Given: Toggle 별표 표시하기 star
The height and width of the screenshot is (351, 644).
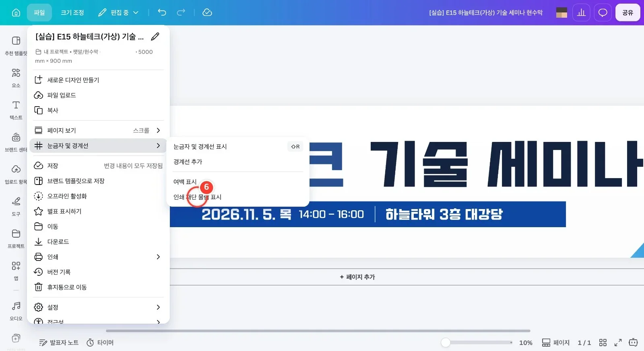Looking at the screenshot, I should (98, 211).
